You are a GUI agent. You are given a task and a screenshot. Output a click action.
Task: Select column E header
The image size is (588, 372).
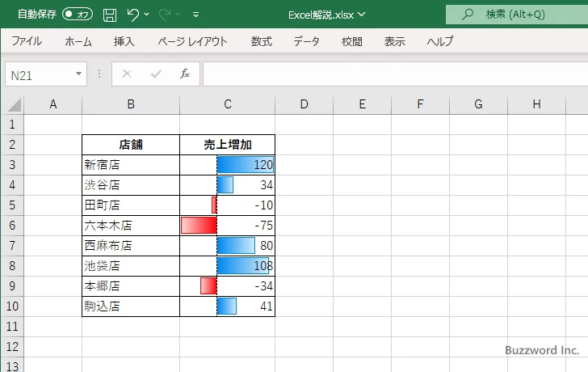[x=362, y=104]
